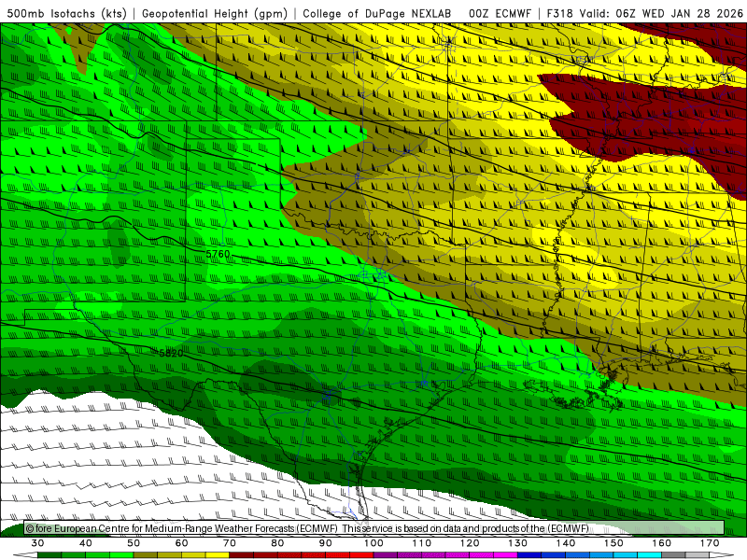The image size is (747, 560).
Task: Click the 110 knot legend label
Action: pos(422,543)
